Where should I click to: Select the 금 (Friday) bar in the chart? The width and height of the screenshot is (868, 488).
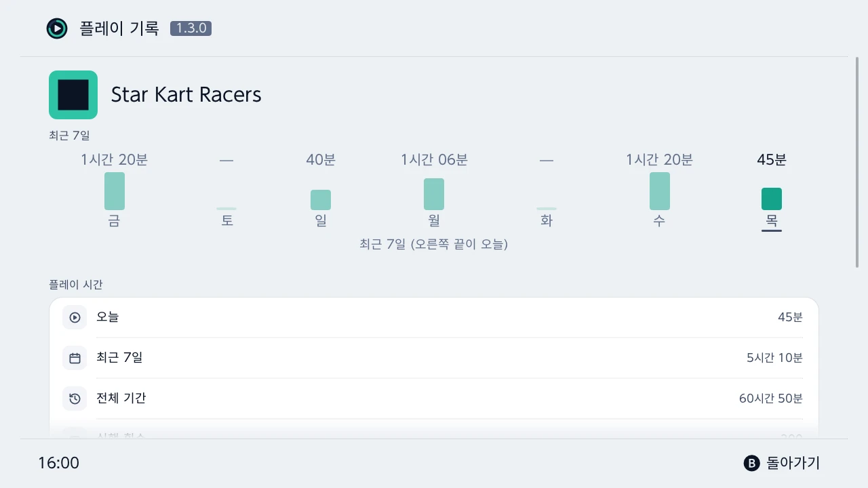(115, 191)
